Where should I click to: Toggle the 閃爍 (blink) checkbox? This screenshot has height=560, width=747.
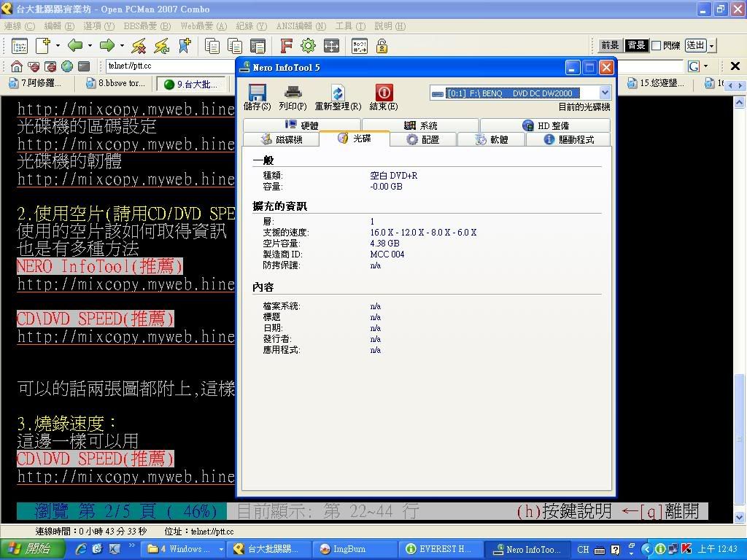point(657,46)
